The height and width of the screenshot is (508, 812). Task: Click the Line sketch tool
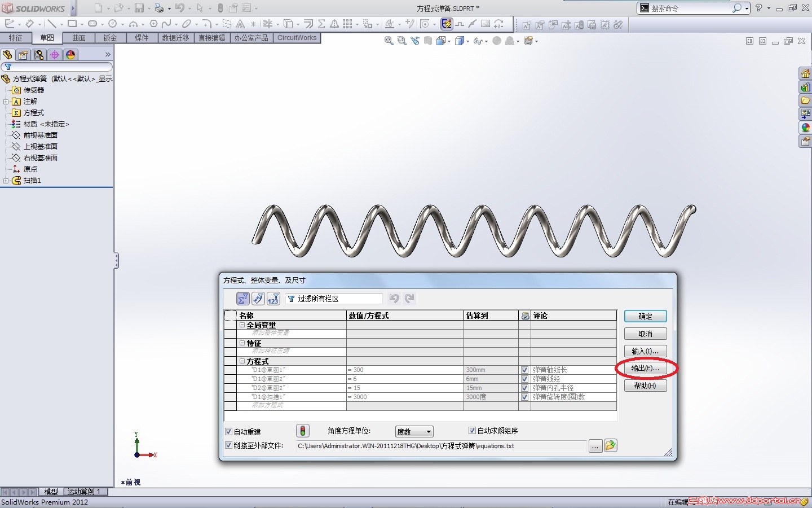pos(51,24)
